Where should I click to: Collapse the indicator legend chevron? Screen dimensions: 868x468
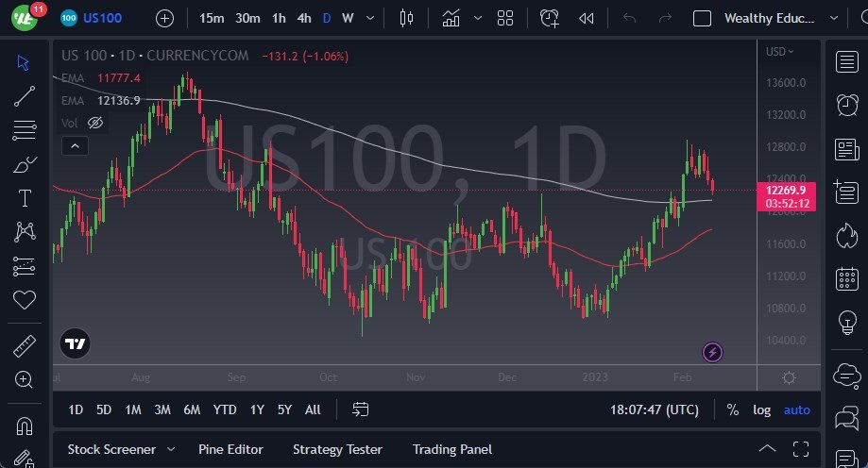pyautogui.click(x=74, y=145)
